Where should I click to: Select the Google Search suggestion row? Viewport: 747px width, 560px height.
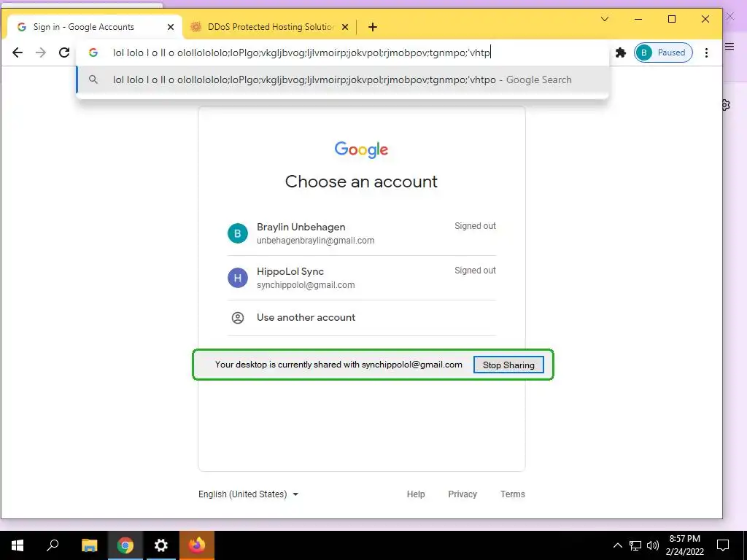tap(342, 80)
